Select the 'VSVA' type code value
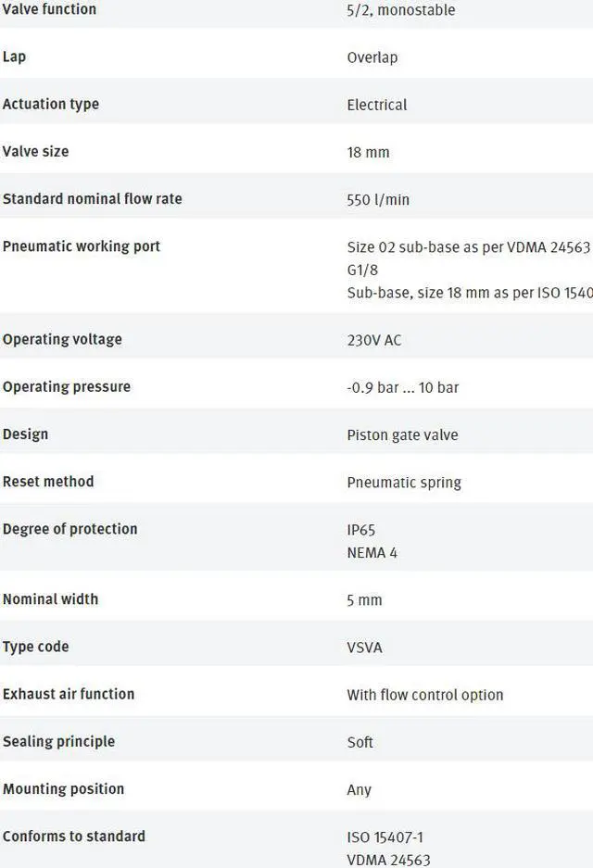 pyautogui.click(x=364, y=648)
